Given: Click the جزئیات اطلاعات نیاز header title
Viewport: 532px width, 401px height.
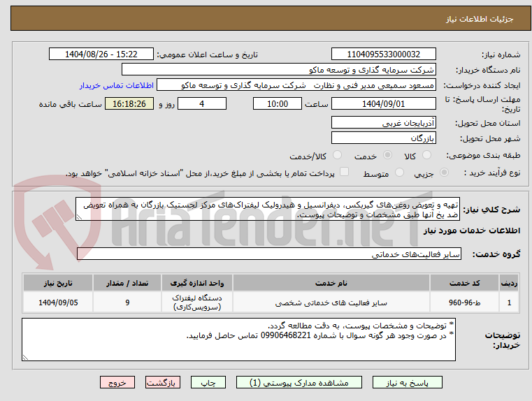Looking at the screenshot, I should tap(479, 19).
